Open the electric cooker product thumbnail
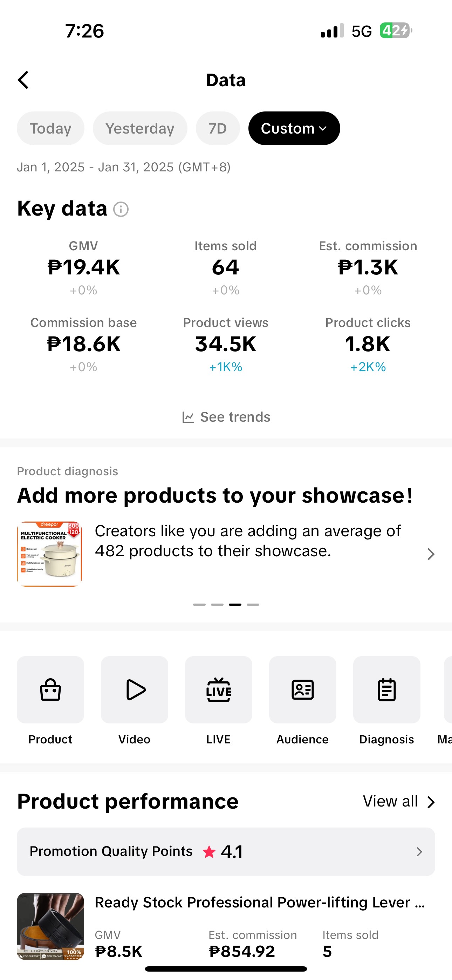 pyautogui.click(x=49, y=554)
